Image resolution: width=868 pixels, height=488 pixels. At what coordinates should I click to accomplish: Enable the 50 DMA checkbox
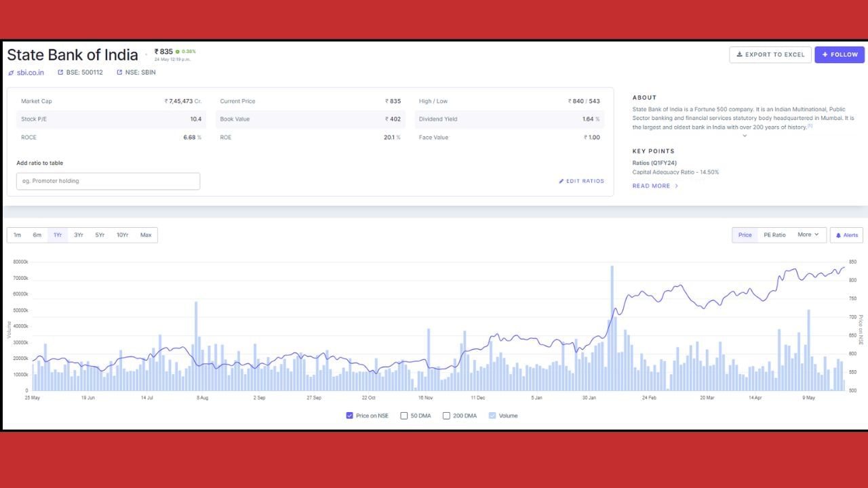coord(404,415)
